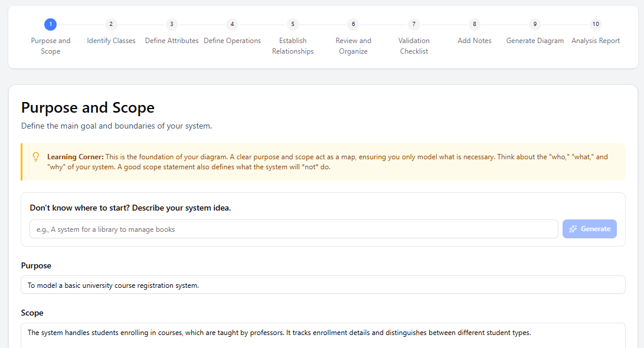Navigate to step 6 Review and Organize
This screenshot has height=348, width=644.
coord(353,24)
